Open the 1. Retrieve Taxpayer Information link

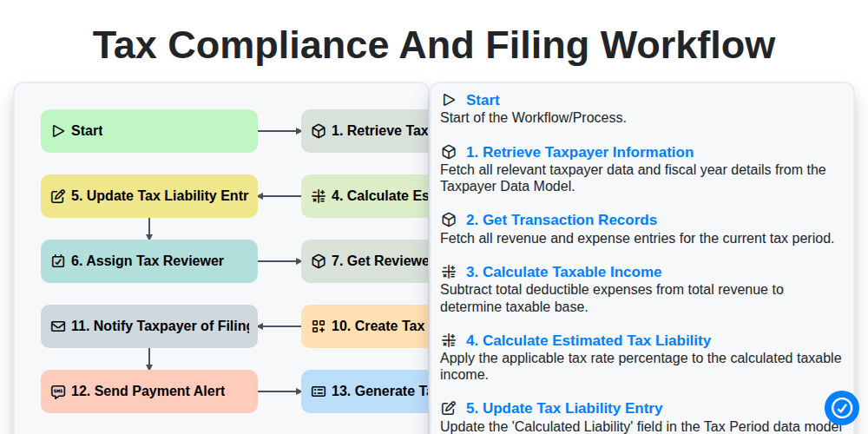tap(580, 152)
